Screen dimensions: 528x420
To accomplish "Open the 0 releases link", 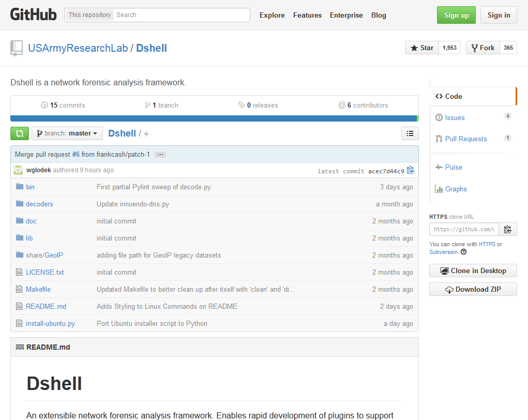I will tap(258, 105).
